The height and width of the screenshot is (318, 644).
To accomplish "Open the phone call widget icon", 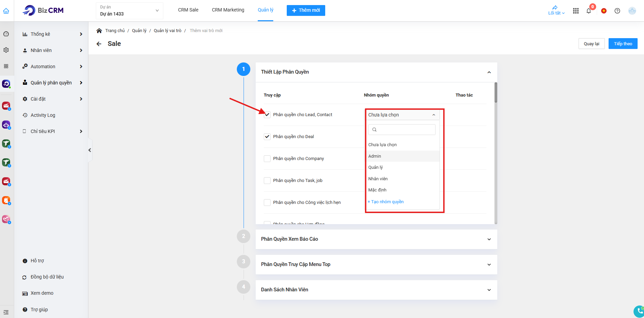I will (639, 311).
